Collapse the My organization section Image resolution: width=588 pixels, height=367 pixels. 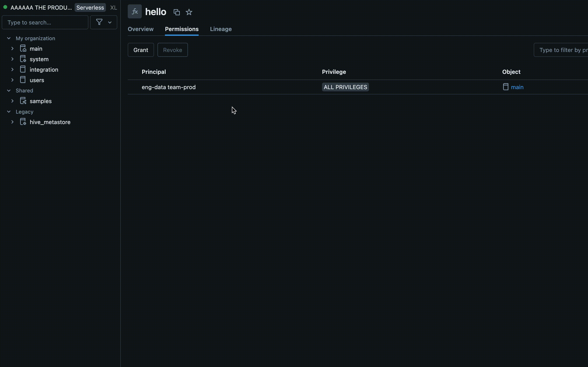[x=9, y=38]
